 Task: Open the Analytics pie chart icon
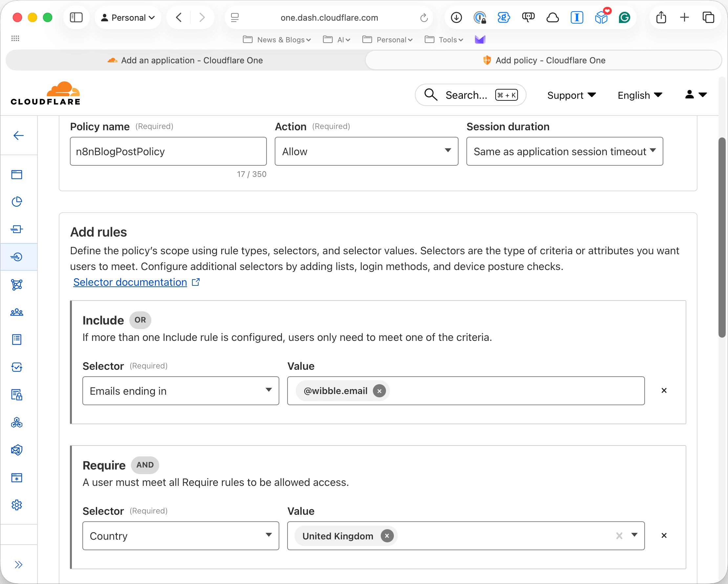pos(17,201)
